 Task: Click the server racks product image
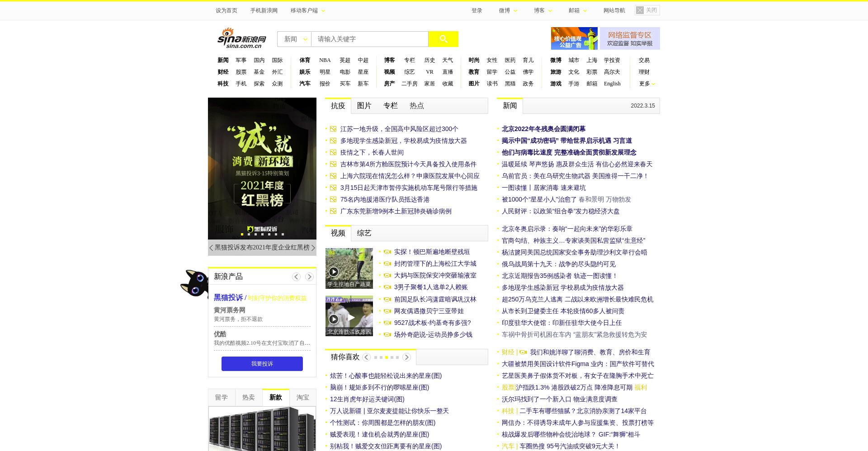pyautogui.click(x=262, y=428)
